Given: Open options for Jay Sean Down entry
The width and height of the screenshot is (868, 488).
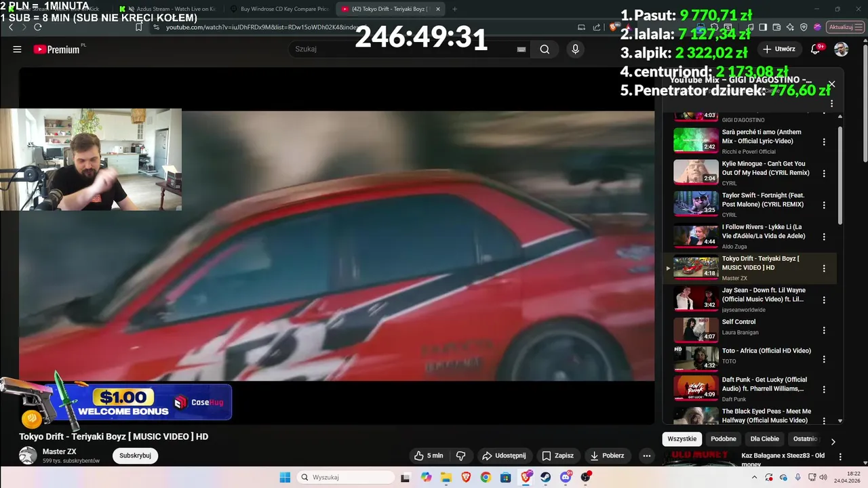Looking at the screenshot, I should pos(824,300).
